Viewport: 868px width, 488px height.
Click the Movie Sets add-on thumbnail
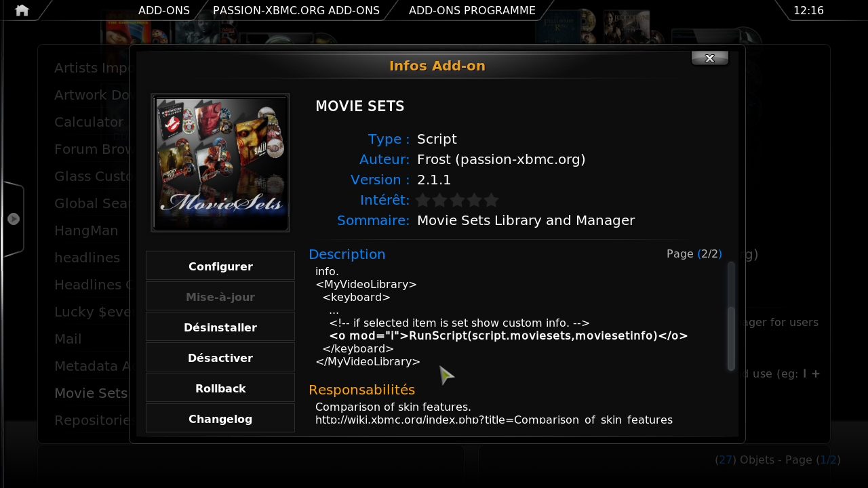tap(220, 163)
